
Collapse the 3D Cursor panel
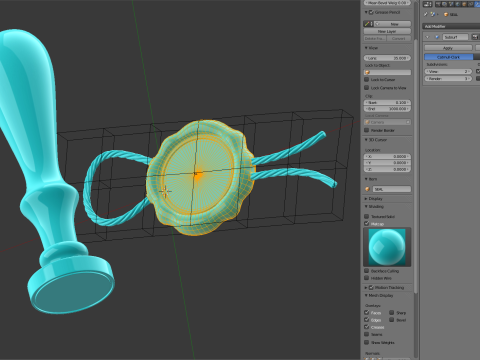[366, 140]
